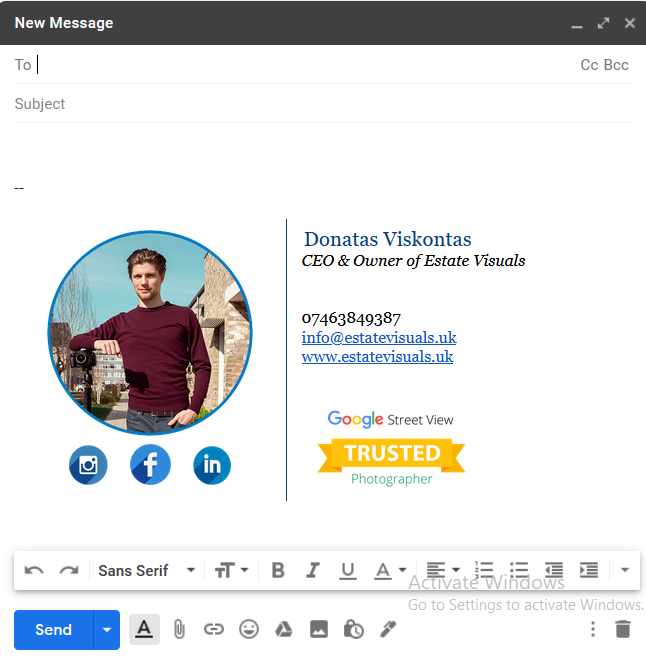This screenshot has width=646, height=662.
Task: Open the three-dot more options menu
Action: click(x=593, y=629)
